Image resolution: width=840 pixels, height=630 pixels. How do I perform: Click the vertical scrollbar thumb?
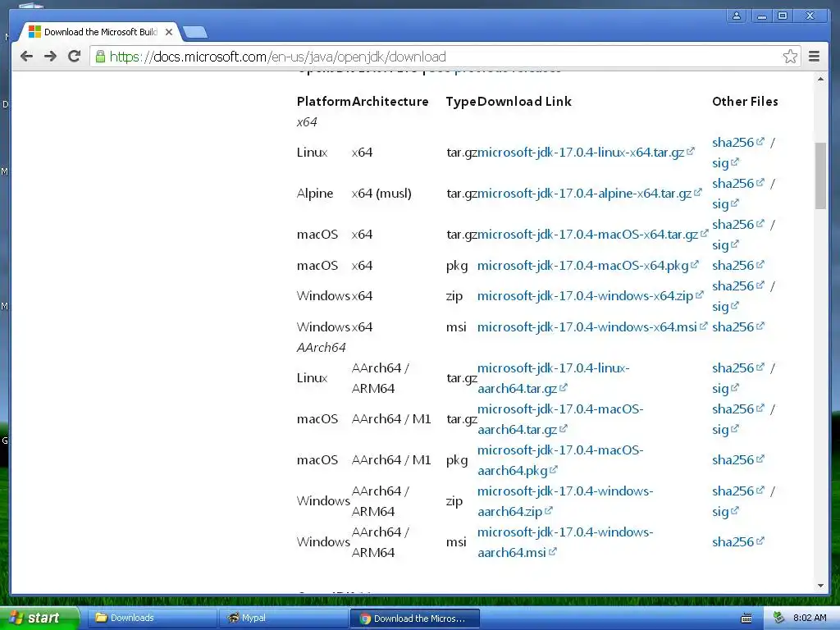point(820,176)
